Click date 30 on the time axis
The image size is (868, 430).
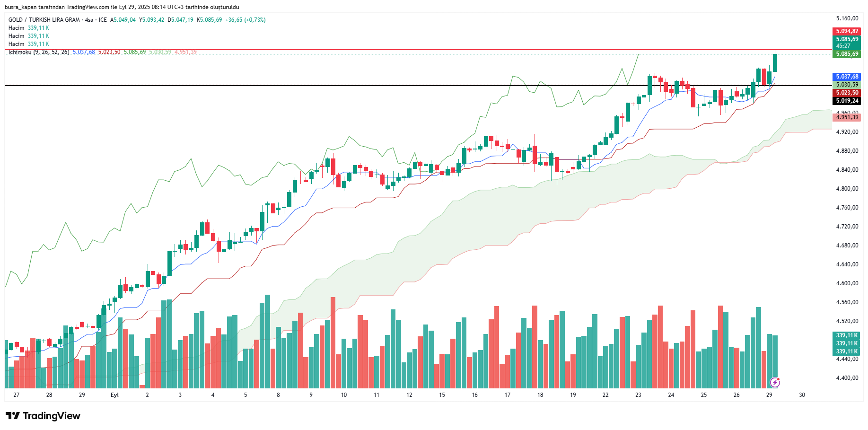[802, 395]
